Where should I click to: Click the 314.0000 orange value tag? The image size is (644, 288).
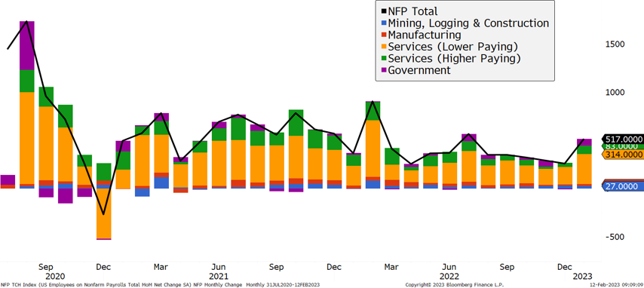tap(622, 155)
